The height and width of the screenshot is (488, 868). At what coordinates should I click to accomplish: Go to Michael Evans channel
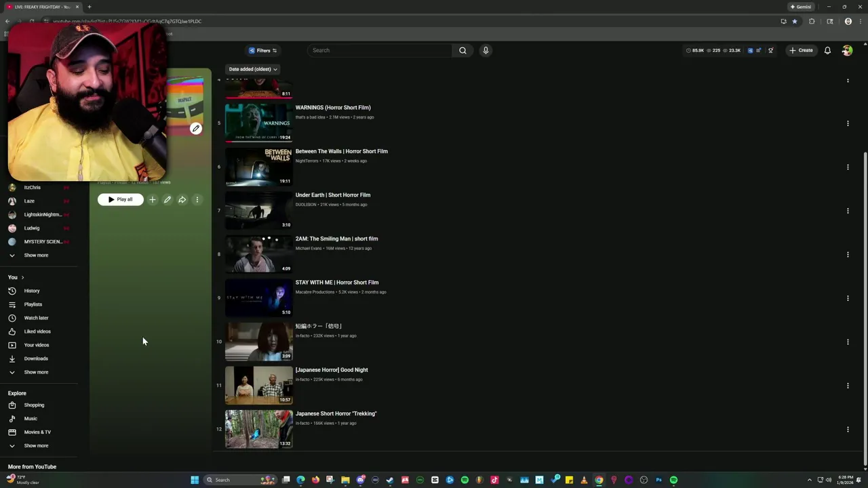[x=309, y=248]
